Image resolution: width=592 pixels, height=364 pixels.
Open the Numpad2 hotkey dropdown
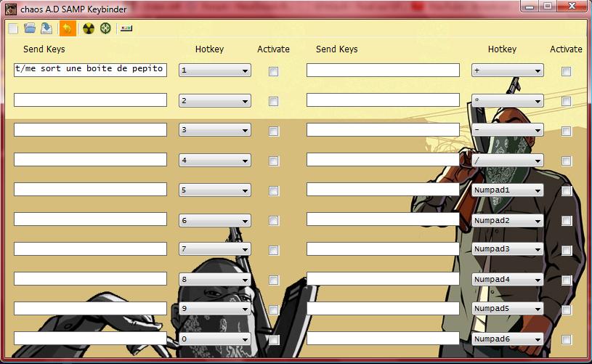point(508,221)
